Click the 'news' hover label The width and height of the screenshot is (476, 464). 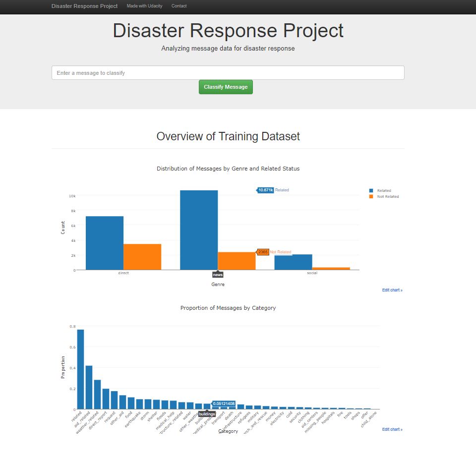(x=218, y=275)
